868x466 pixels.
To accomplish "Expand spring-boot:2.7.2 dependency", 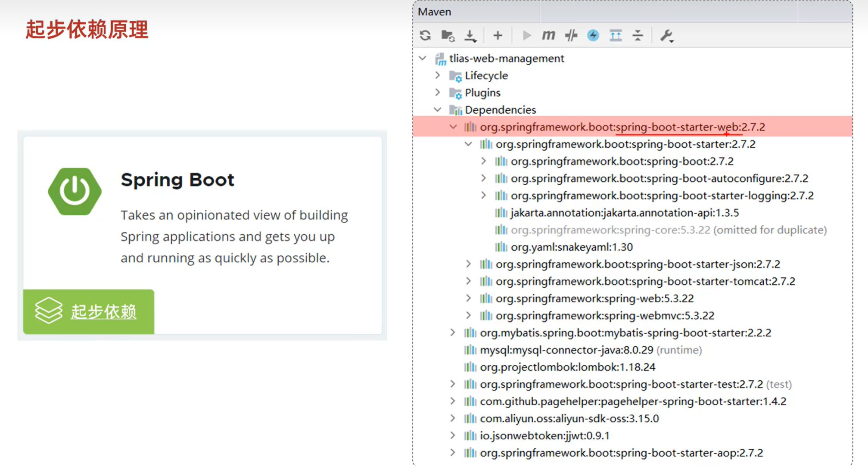I will click(484, 161).
